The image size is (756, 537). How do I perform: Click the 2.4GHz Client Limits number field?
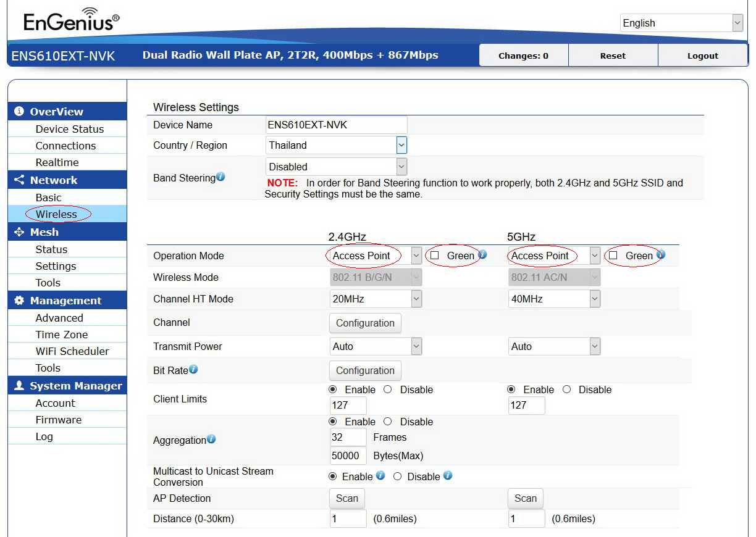348,406
